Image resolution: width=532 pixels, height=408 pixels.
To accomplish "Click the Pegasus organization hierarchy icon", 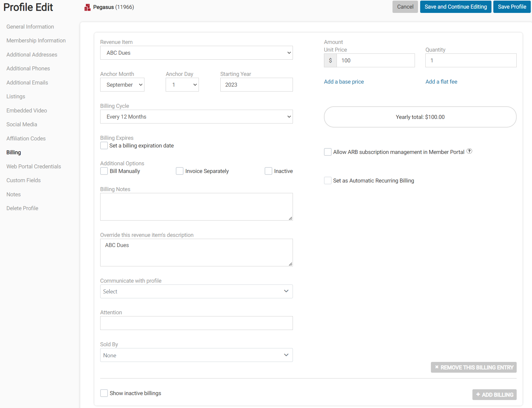I will pos(87,7).
